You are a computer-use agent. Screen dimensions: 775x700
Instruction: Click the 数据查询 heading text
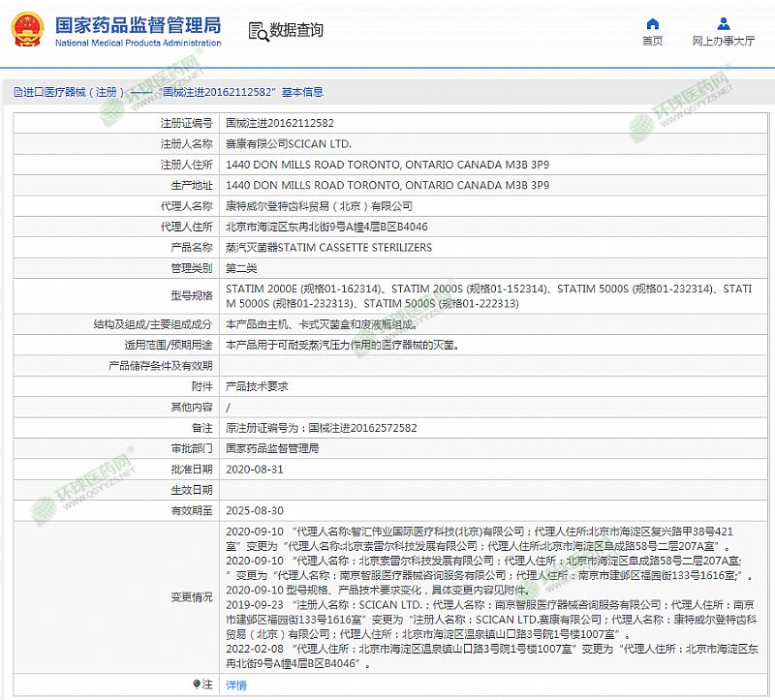pos(296,31)
